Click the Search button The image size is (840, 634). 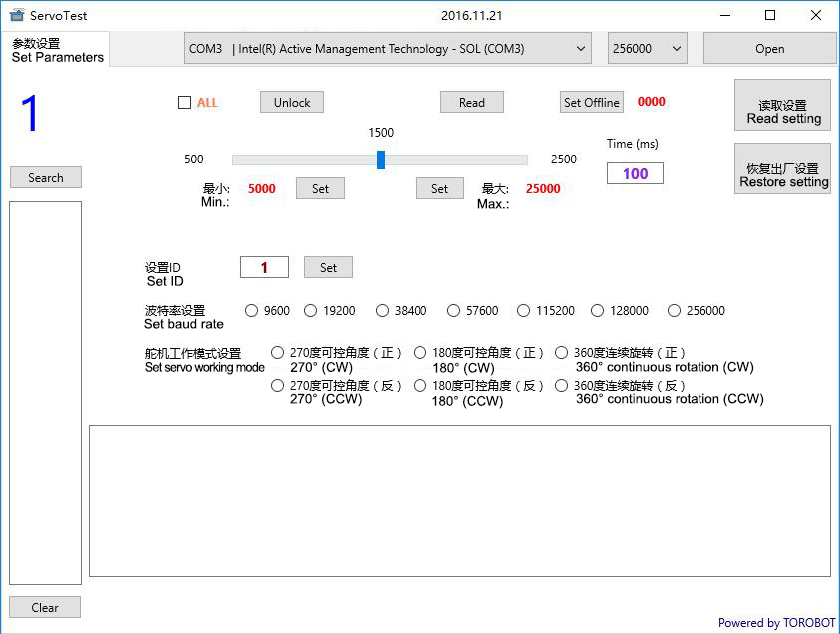46,177
